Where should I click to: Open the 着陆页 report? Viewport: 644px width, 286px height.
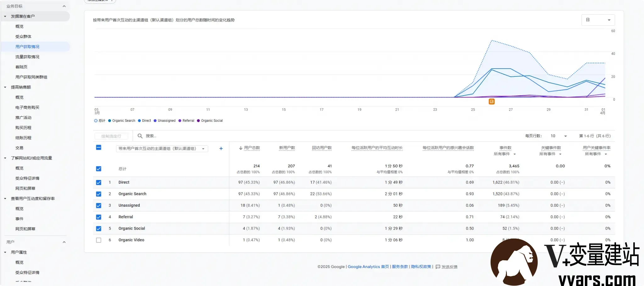click(21, 67)
